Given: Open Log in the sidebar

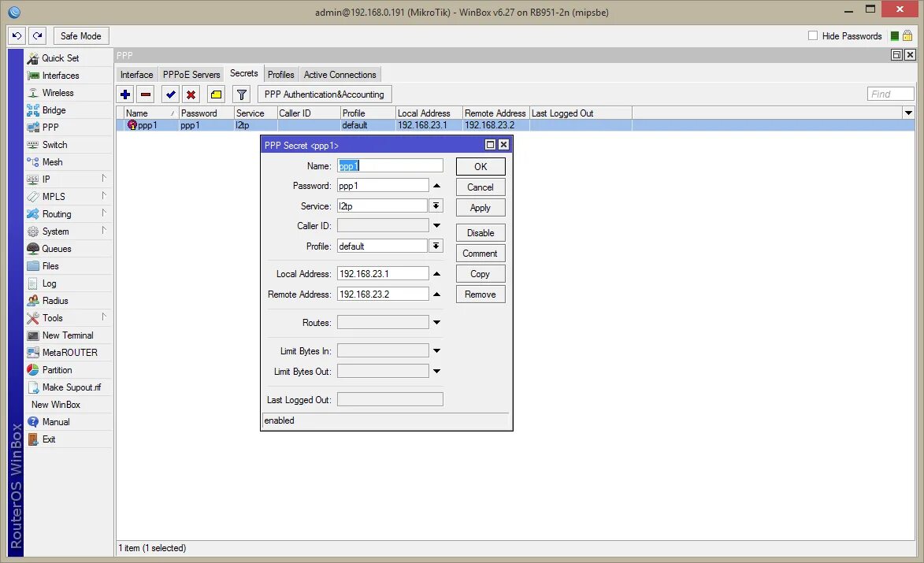Looking at the screenshot, I should [69, 283].
